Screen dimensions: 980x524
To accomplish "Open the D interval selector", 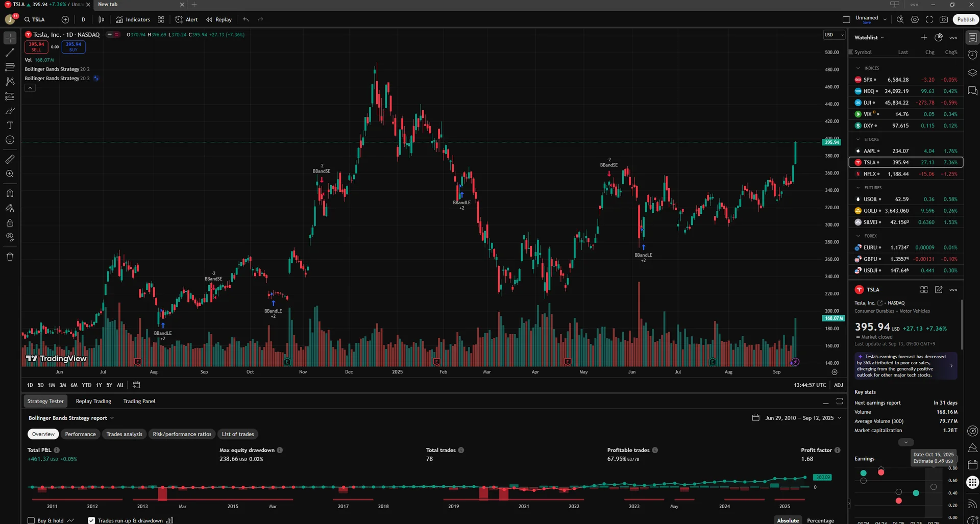I will (x=83, y=19).
